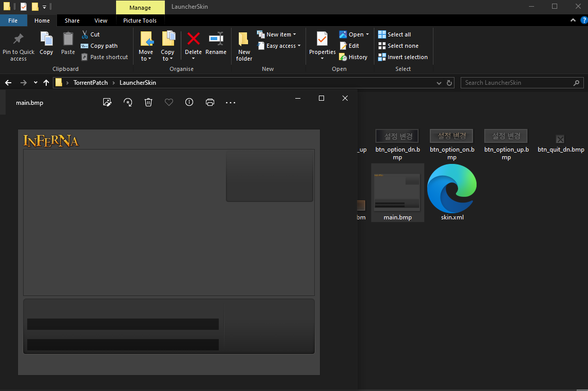Collapse the ribbon with the caret
This screenshot has width=588, height=391.
click(x=573, y=20)
